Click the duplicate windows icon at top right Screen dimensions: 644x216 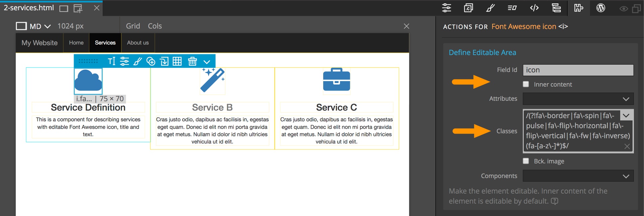pos(636,9)
